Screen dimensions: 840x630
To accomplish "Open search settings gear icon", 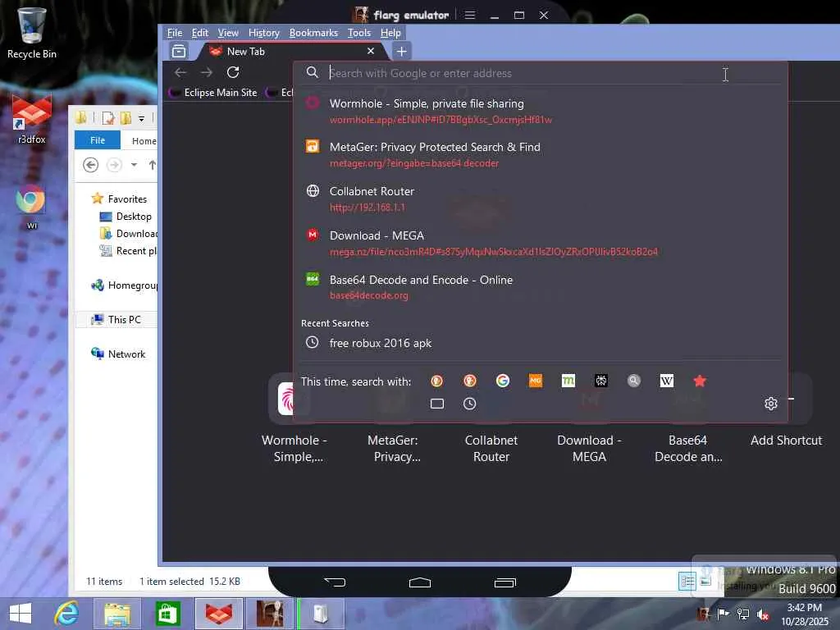I will point(771,404).
